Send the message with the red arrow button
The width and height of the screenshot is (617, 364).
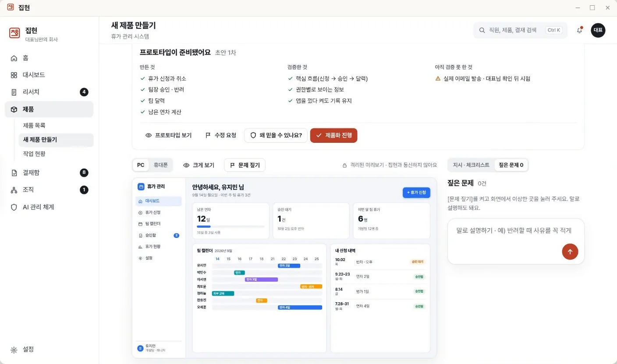click(570, 251)
